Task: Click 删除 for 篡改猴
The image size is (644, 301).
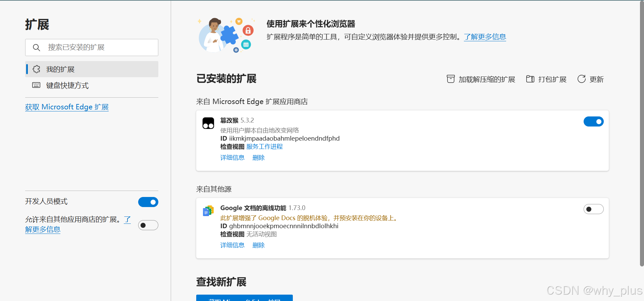Action: coord(259,158)
